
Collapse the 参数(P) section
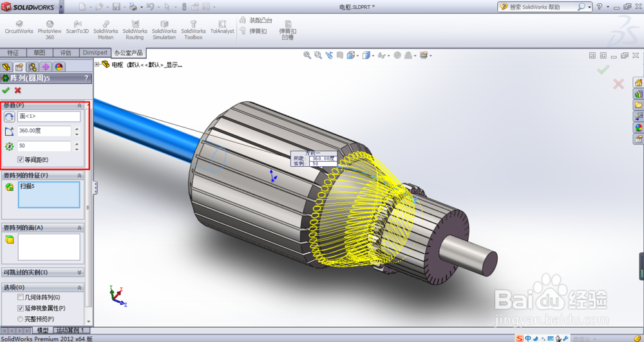point(79,106)
